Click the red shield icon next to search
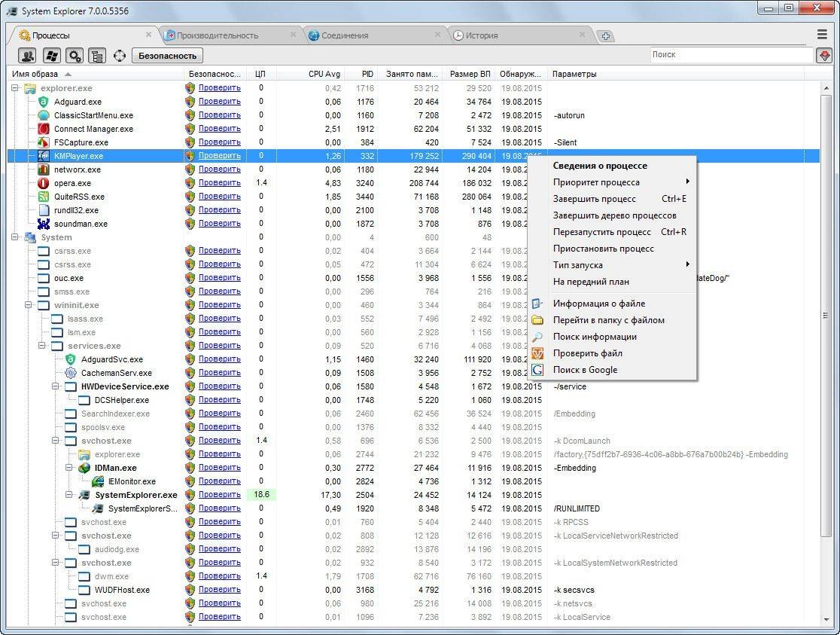 pos(824,55)
